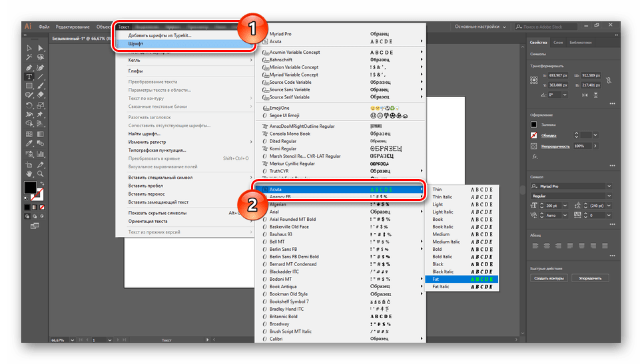This screenshot has height=364, width=642.
Task: Open the kerning dropdown Авто
Action: (x=565, y=215)
